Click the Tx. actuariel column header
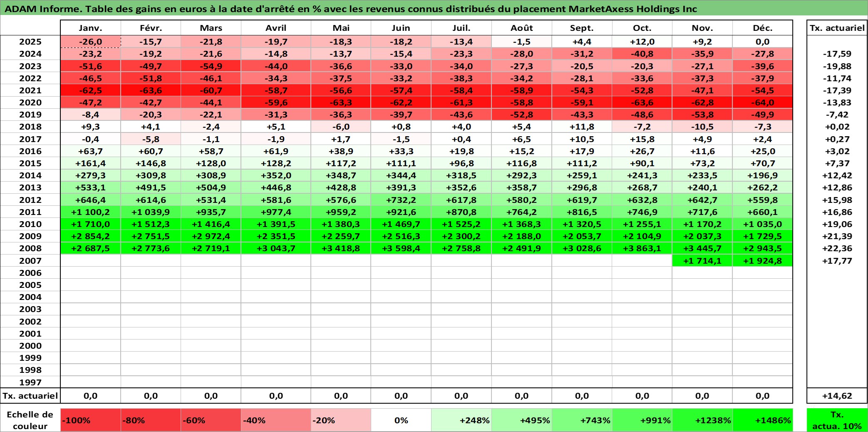 837,28
